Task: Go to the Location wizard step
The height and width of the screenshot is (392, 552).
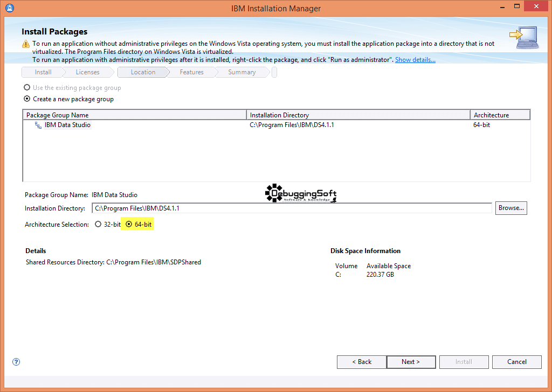Action: coord(143,72)
